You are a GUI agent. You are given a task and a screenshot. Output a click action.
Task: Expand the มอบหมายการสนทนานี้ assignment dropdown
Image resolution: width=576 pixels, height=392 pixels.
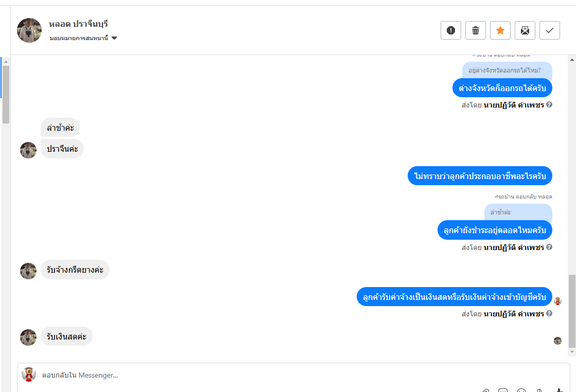click(114, 38)
